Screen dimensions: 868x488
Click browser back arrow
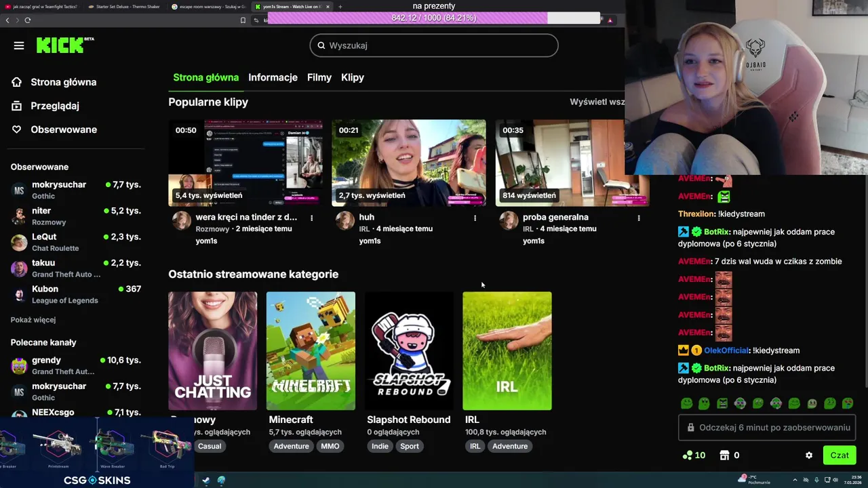7,20
